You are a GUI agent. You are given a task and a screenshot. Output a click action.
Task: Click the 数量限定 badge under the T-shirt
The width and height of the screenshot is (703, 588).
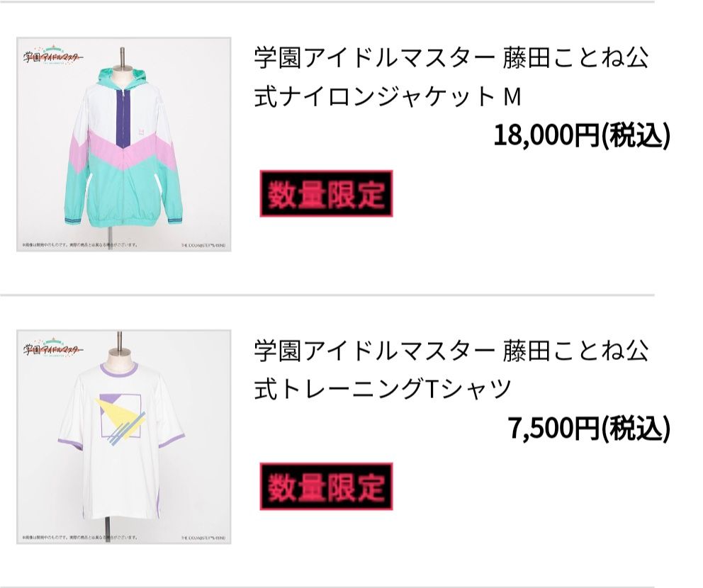(327, 486)
